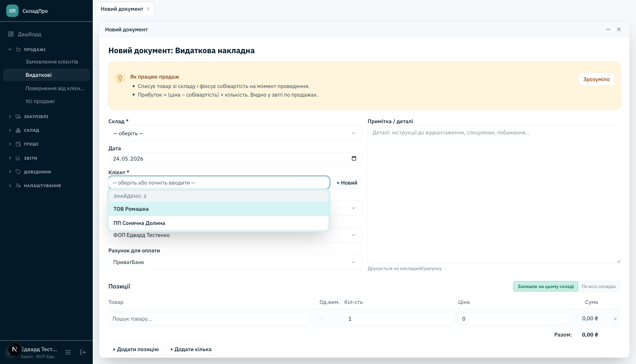
Task: Click the N avatar badge
Action: 14,349
